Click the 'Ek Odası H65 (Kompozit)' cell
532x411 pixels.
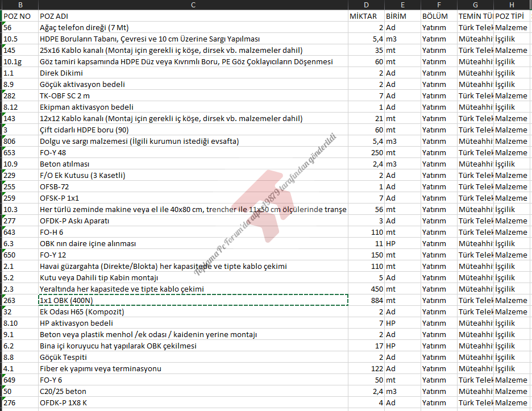193,312
